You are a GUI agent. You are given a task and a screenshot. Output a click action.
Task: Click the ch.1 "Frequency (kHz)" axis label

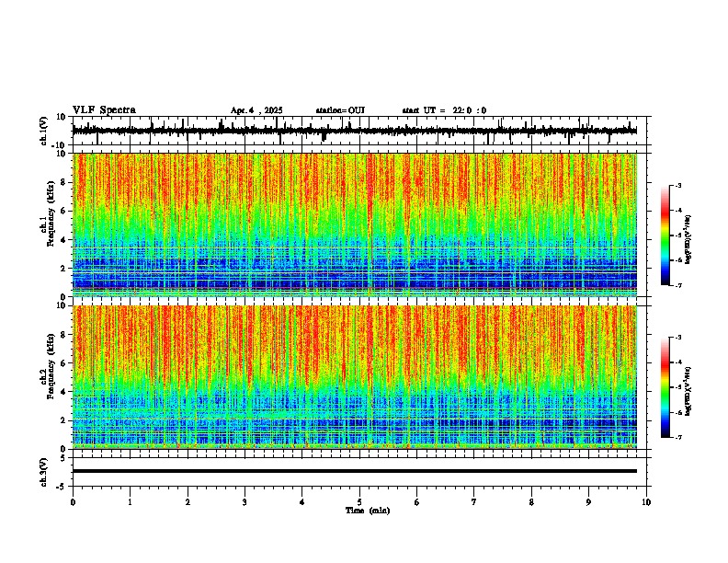click(x=51, y=214)
